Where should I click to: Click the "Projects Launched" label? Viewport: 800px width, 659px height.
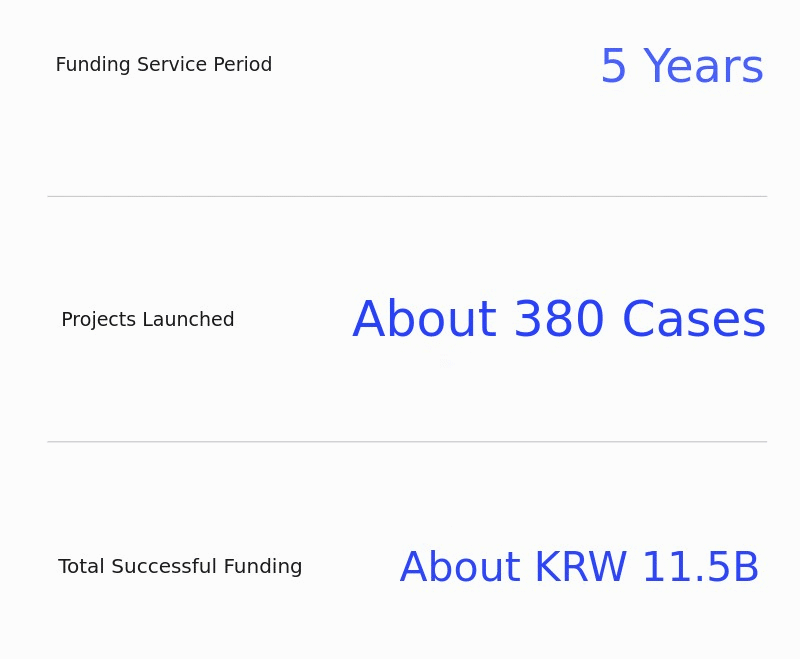click(x=147, y=320)
